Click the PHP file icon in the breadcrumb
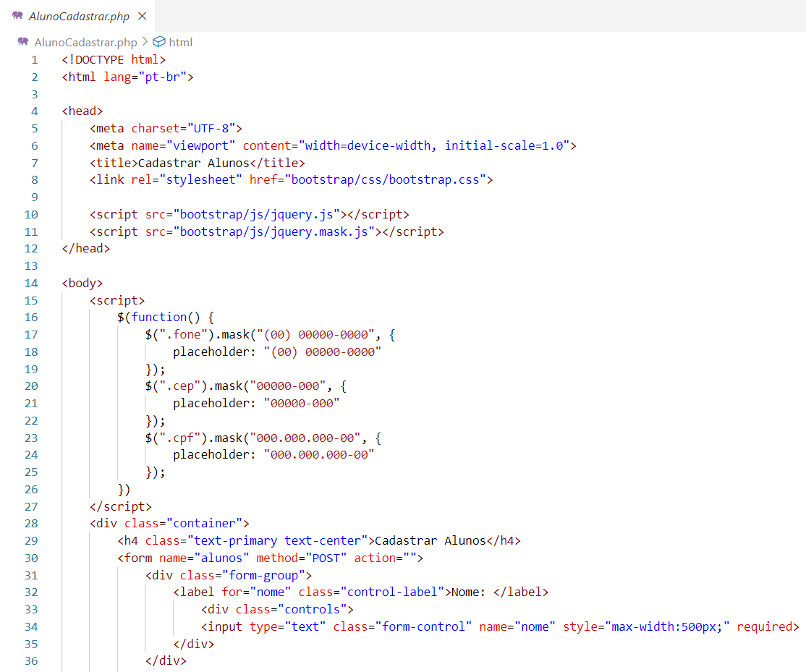 point(23,42)
